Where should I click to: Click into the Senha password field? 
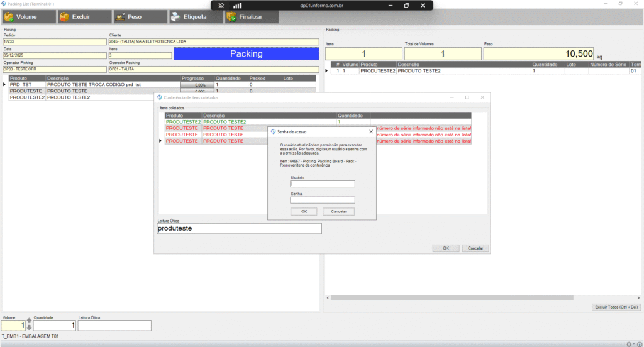point(323,200)
